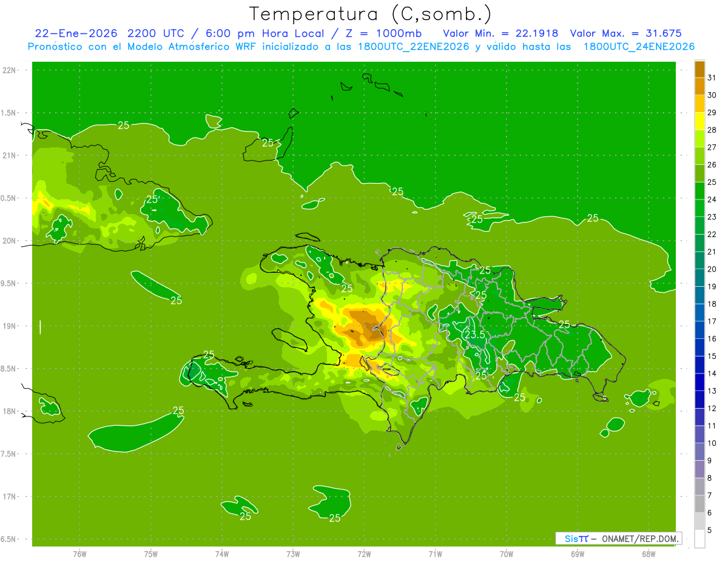Select the "22-Ene-2026" date text

point(76,33)
